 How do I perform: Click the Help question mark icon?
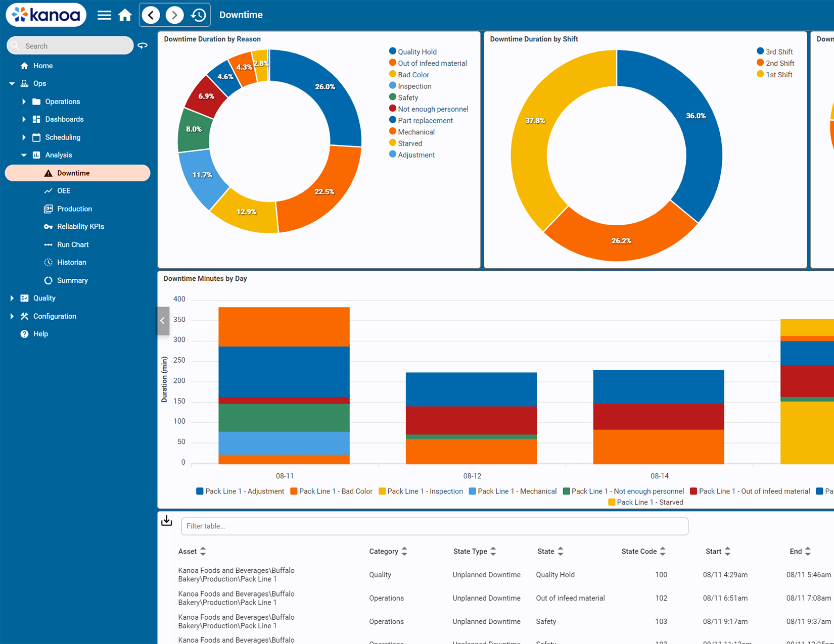(24, 334)
